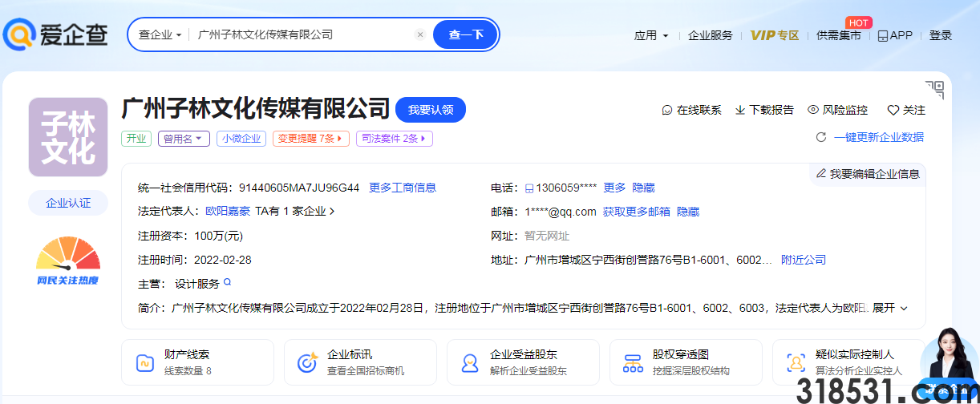Clear the search box text
The width and height of the screenshot is (980, 404).
pos(419,34)
